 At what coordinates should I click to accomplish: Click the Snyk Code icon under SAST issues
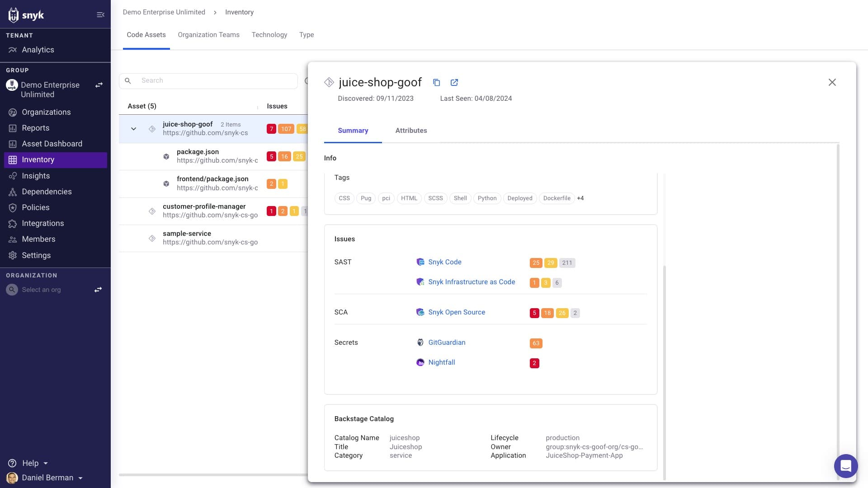[x=420, y=262]
